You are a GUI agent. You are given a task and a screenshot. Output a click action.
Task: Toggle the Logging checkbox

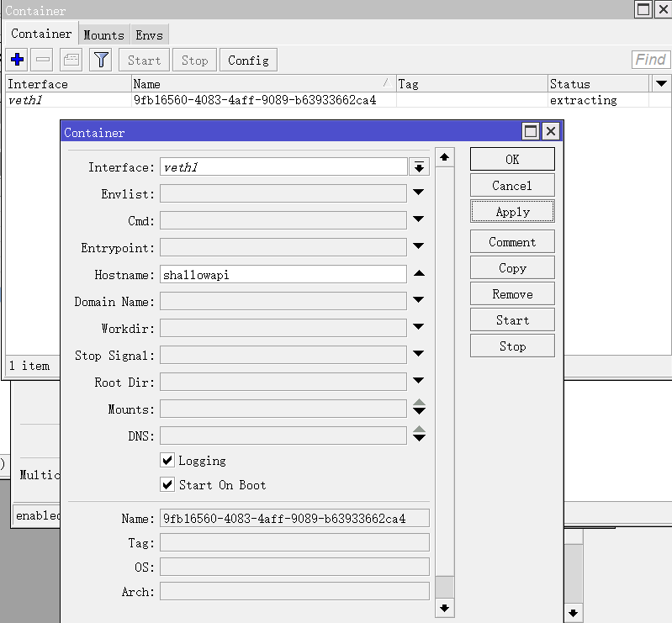pyautogui.click(x=167, y=460)
